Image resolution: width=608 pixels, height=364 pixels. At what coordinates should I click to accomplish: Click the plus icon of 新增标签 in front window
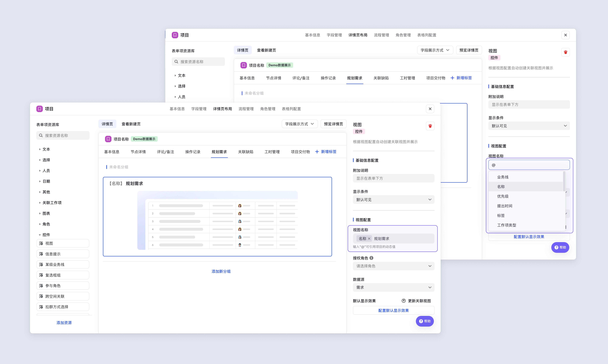[x=317, y=152]
